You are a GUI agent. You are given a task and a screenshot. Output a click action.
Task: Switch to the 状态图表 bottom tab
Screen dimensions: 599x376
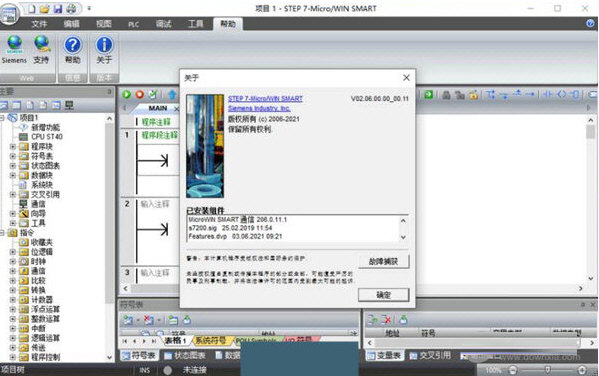tap(185, 356)
